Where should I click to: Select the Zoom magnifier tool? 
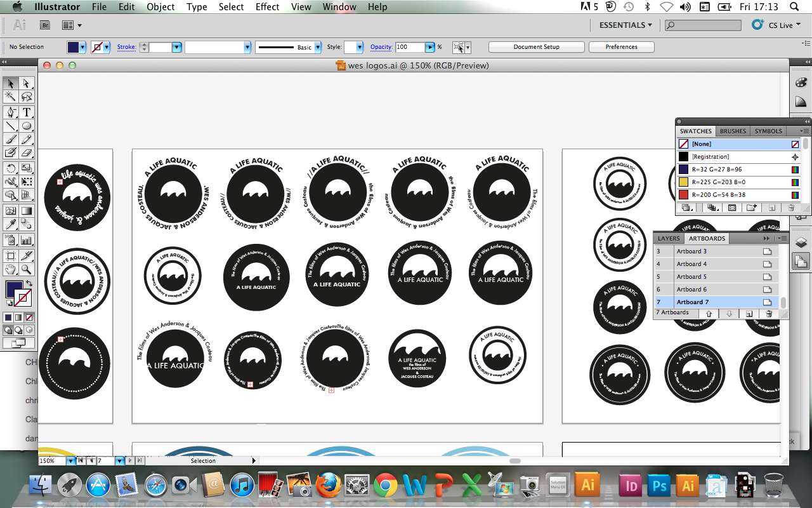[x=27, y=269]
